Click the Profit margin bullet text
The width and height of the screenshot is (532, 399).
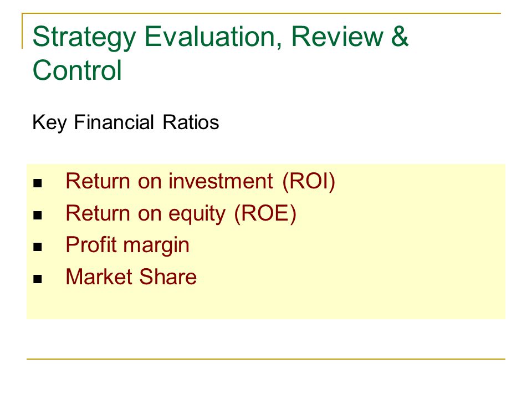(127, 246)
